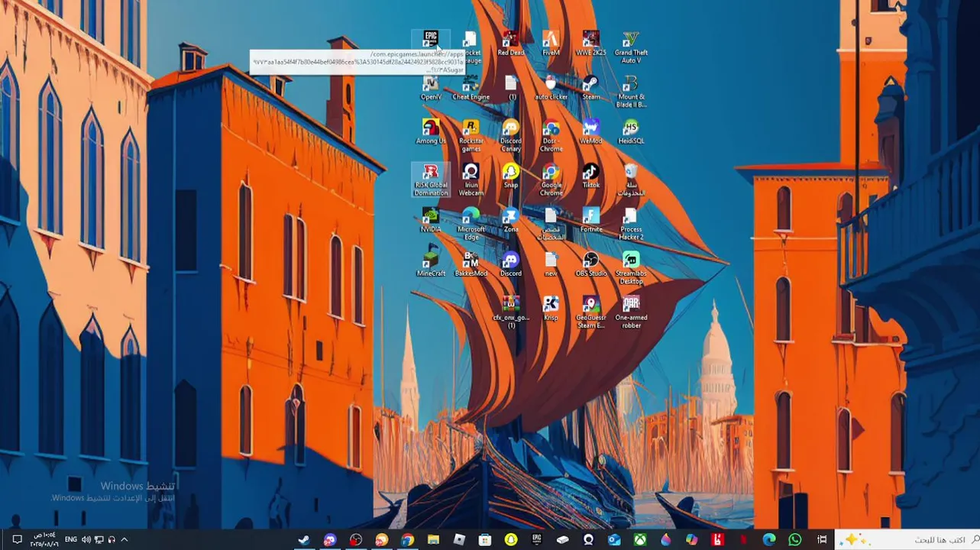Switch input language via ENG indicator
This screenshot has width=980, height=550.
point(70,539)
